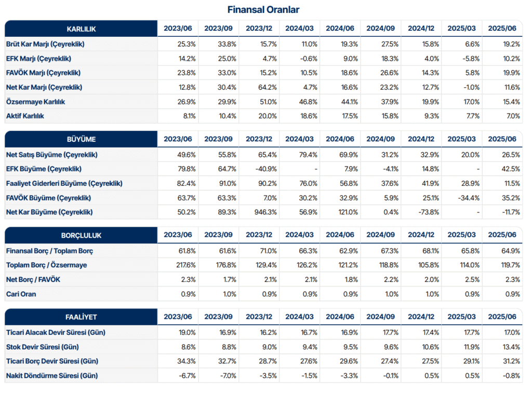Click the BORÇLULUK section header
Screen dimensions: 532x393
coord(81,235)
